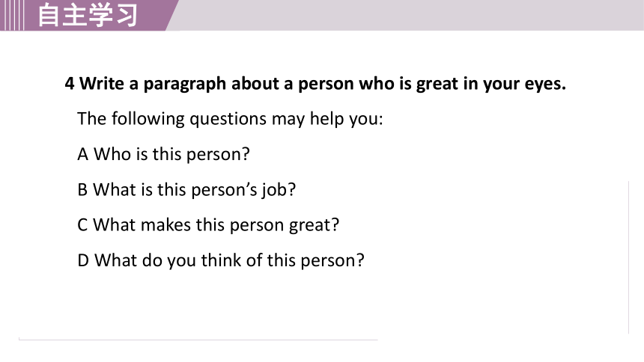Select "The following questions may help you:" line
The height and width of the screenshot is (362, 644).
230,119
